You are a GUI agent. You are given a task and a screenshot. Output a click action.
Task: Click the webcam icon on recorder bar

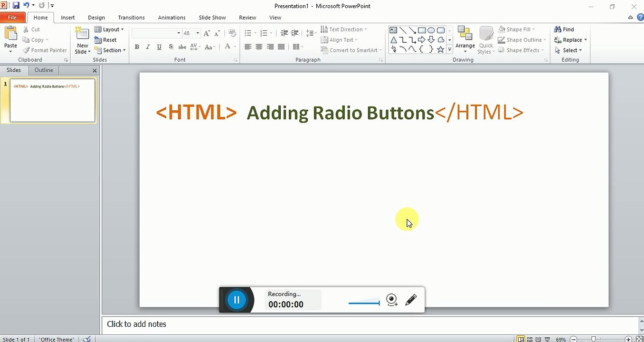[x=392, y=300]
